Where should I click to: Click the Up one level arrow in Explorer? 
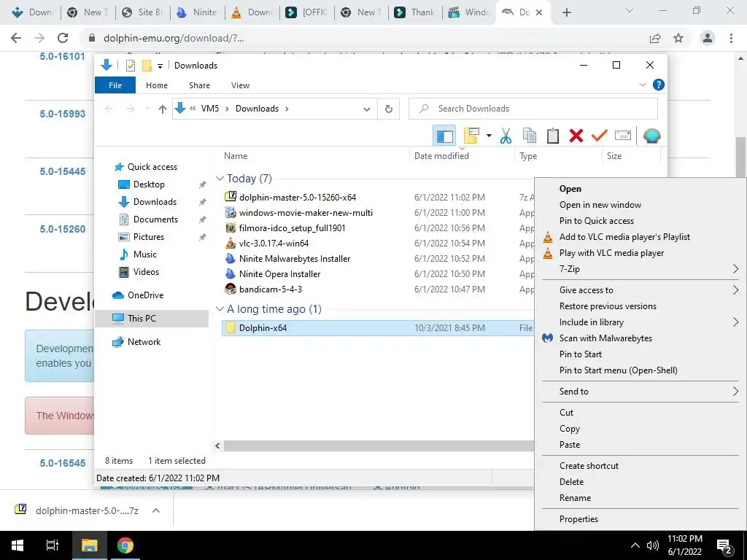point(163,109)
